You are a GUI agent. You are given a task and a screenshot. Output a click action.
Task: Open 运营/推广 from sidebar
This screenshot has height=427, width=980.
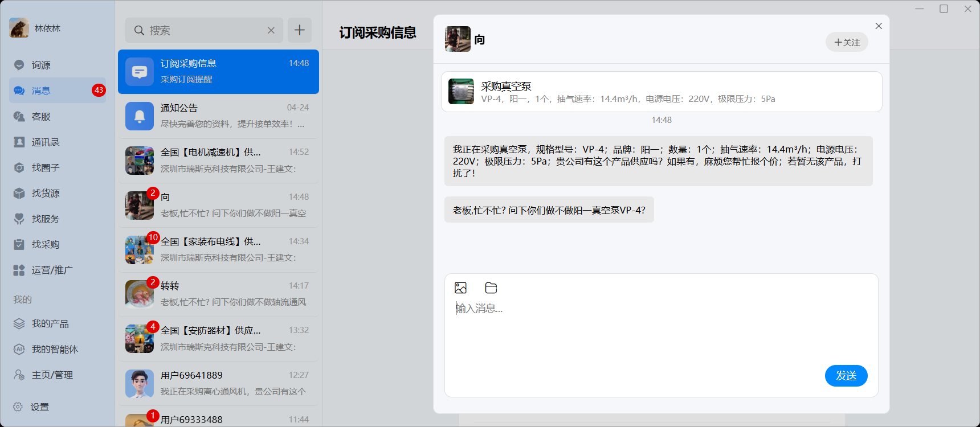point(57,270)
